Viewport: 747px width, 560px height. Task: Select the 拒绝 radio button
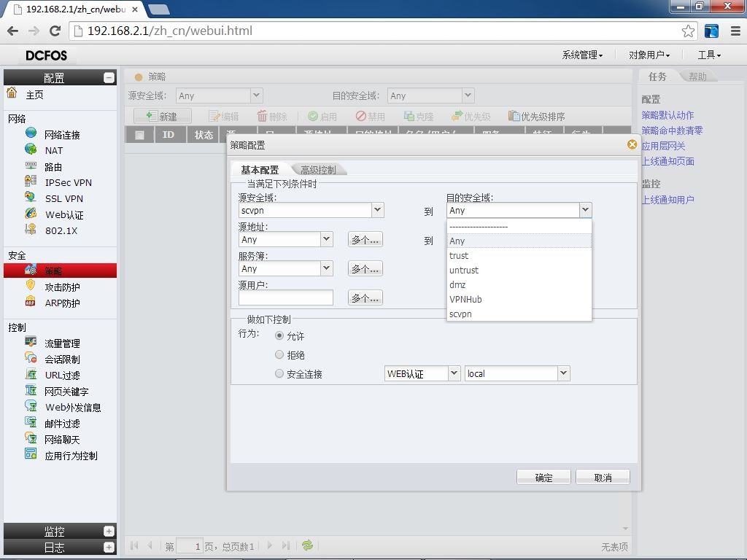click(279, 355)
